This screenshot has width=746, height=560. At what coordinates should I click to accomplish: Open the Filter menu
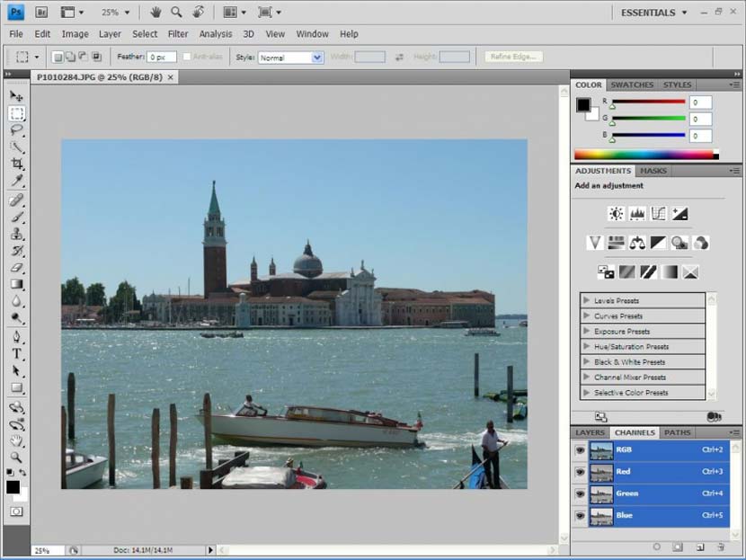tap(178, 33)
